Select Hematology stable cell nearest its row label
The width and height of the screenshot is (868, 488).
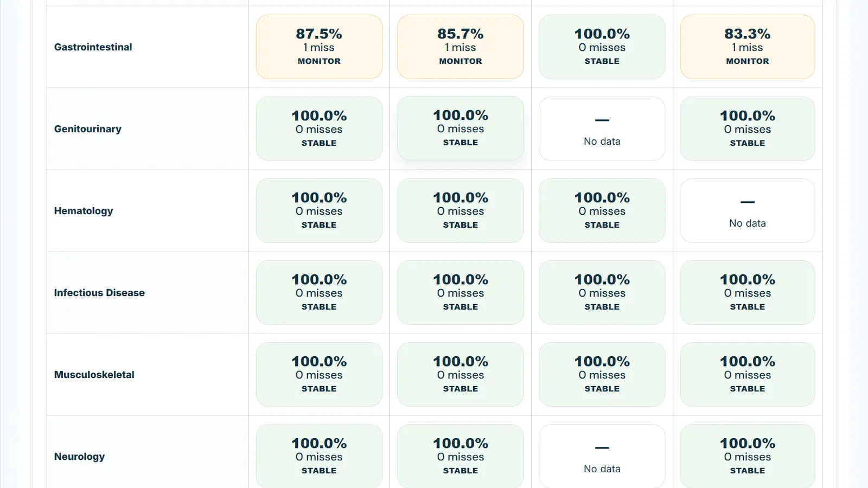click(x=319, y=210)
